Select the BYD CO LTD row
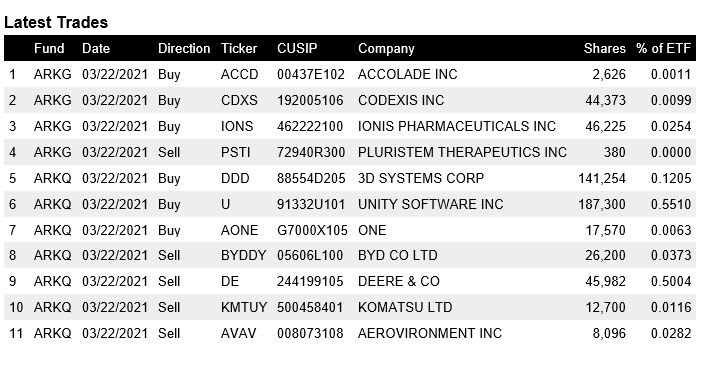This screenshot has width=723, height=376. pos(350,255)
